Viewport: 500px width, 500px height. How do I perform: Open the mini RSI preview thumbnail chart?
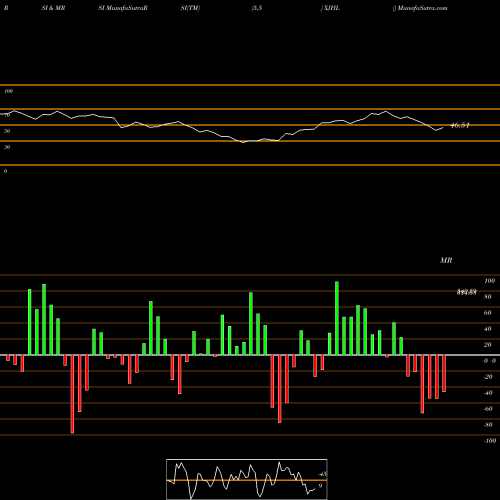pos(247,479)
